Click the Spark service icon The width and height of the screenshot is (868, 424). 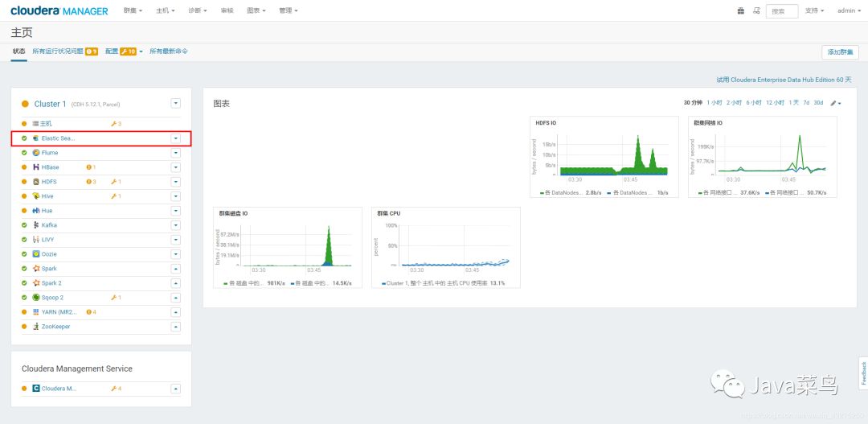(x=36, y=268)
